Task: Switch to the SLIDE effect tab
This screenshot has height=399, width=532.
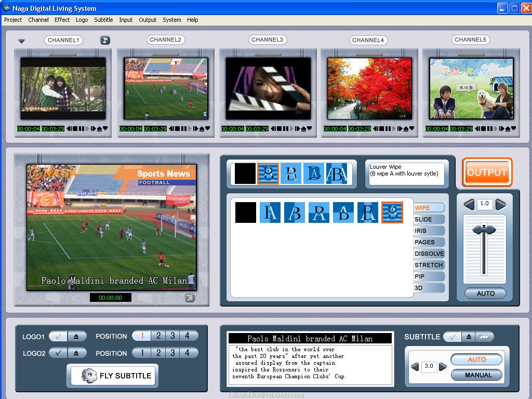Action: tap(429, 219)
